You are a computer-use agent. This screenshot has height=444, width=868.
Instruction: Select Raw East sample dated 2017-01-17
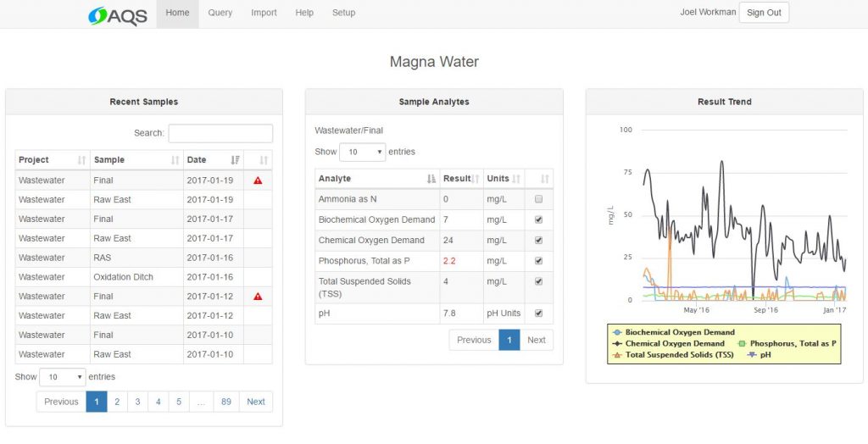[x=144, y=239]
